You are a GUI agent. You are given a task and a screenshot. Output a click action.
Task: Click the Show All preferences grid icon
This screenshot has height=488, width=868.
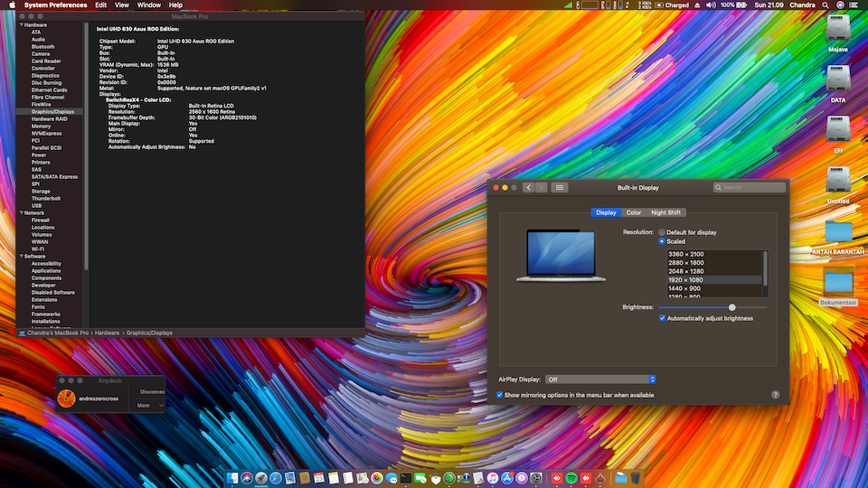click(x=560, y=187)
